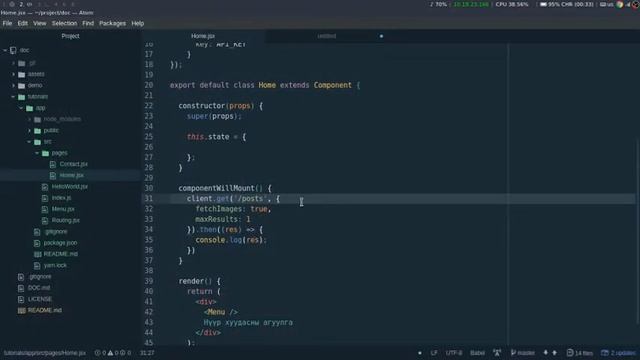Collapse the doc root project folder
Screen dimensions: 640x360
[5, 51]
